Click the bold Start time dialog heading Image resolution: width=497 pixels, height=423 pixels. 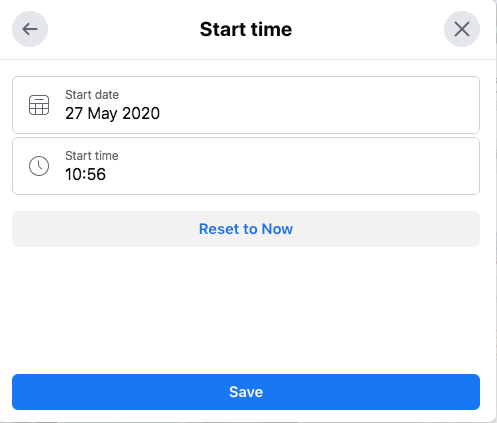click(246, 29)
